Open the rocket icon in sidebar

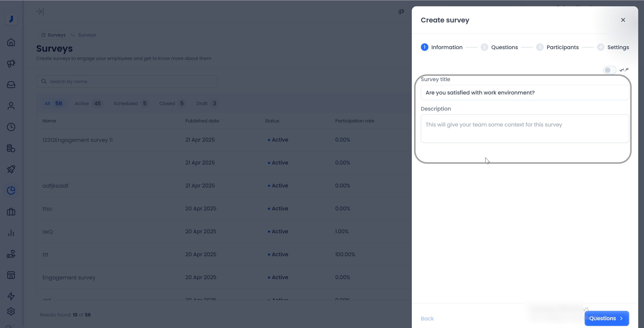tap(11, 169)
